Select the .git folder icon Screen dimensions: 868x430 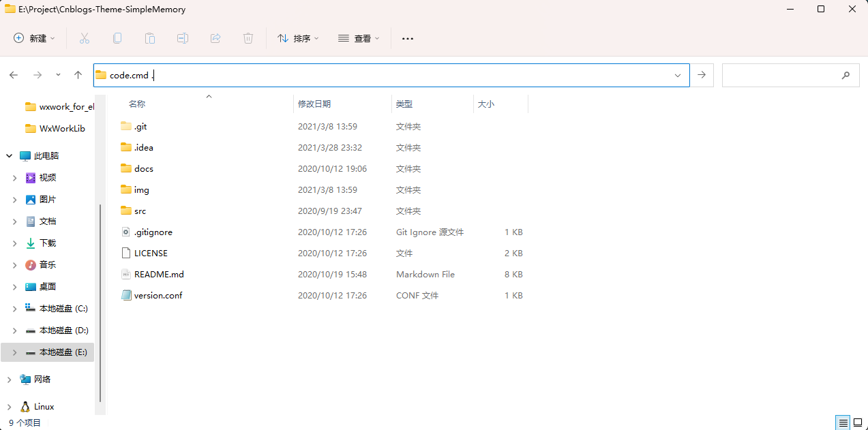click(x=125, y=126)
